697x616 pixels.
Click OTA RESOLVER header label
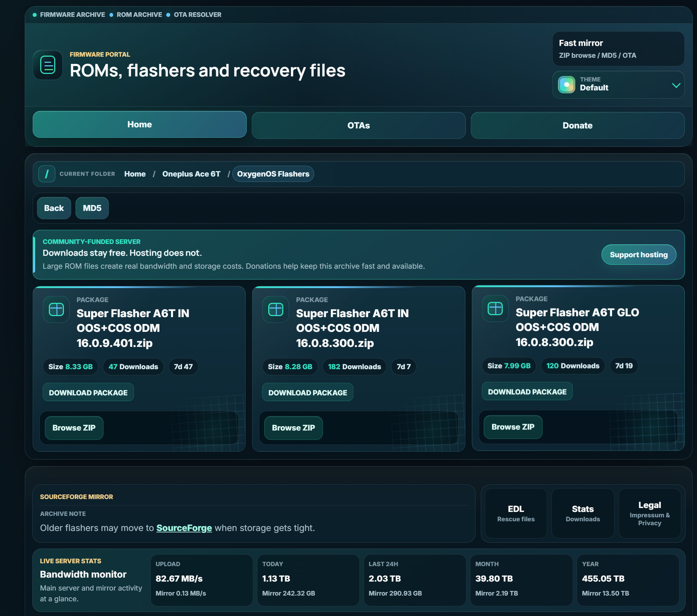tap(197, 15)
